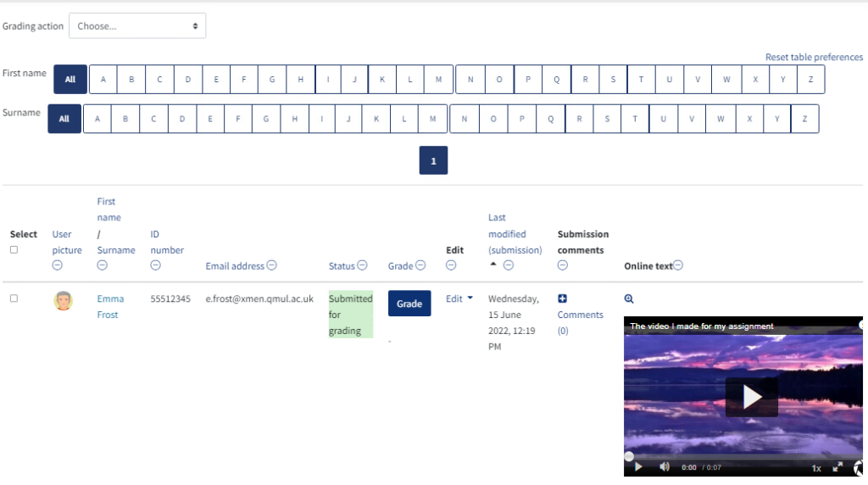This screenshot has width=868, height=485.
Task: Click ID number 55512345
Action: coord(170,298)
